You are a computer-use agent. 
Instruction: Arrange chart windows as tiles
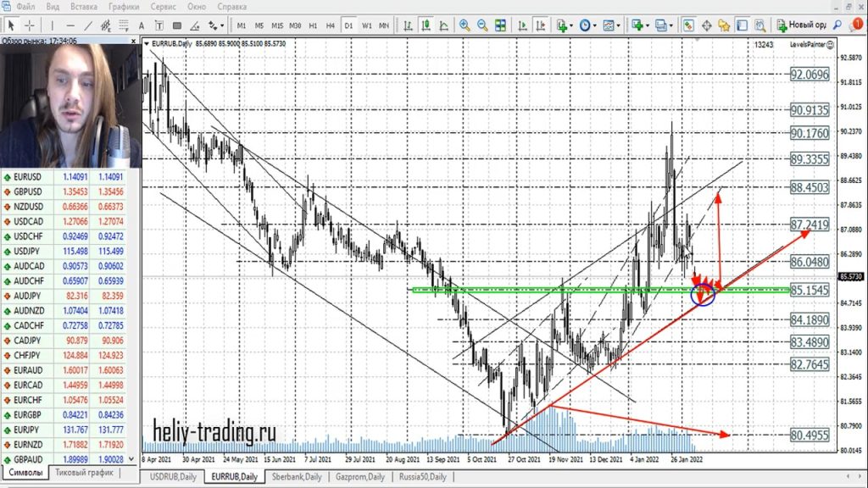pyautogui.click(x=500, y=25)
